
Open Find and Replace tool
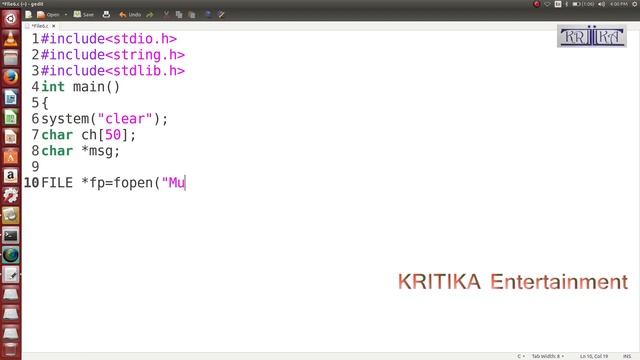[x=221, y=15]
